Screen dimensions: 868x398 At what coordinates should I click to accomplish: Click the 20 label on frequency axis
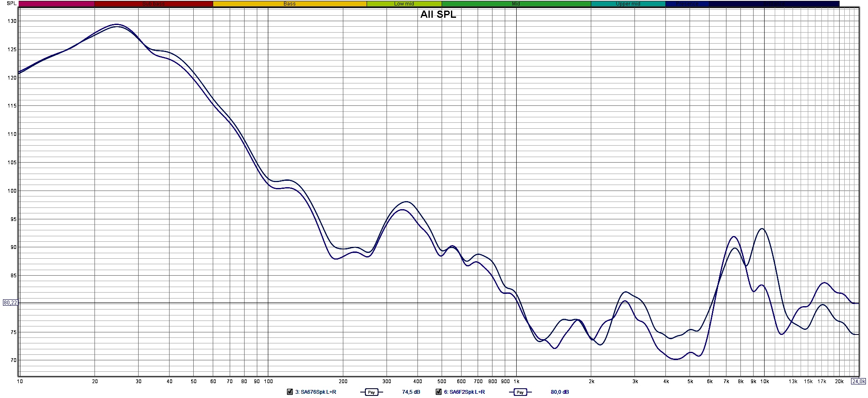95,381
